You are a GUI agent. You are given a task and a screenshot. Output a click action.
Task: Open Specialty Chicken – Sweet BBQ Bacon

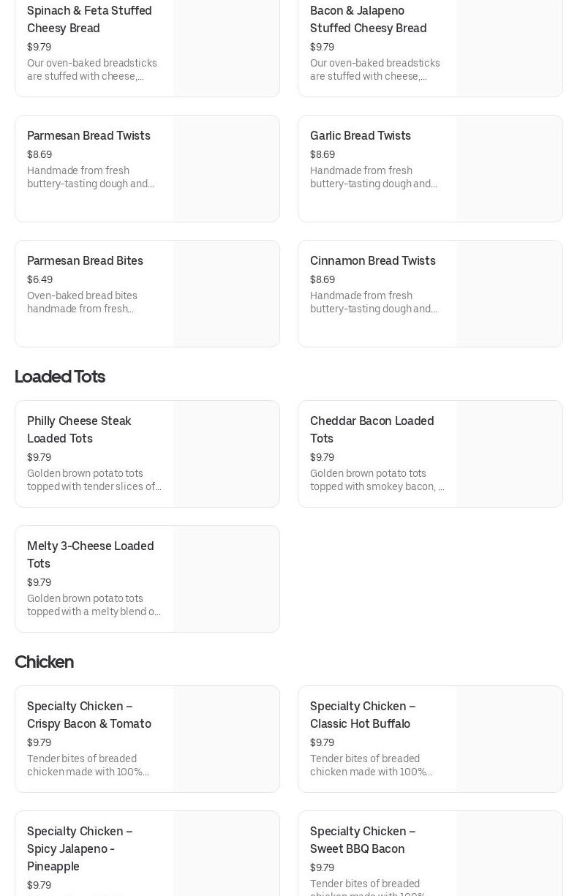tap(362, 840)
